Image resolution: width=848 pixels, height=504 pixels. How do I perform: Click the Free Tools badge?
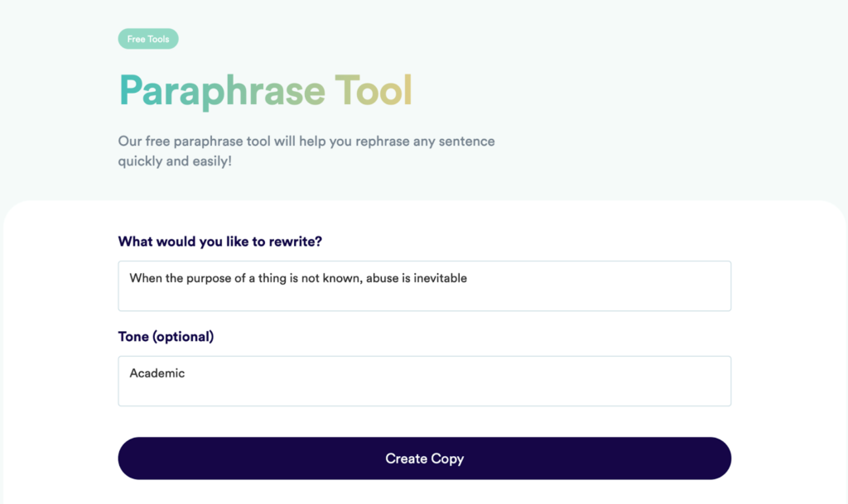(x=148, y=38)
